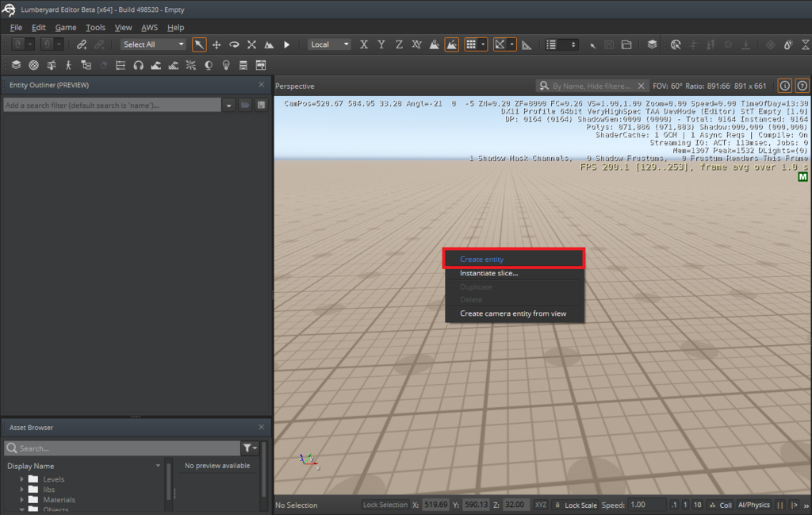The image size is (812, 515).
Task: Constrain to Z axis
Action: (400, 44)
